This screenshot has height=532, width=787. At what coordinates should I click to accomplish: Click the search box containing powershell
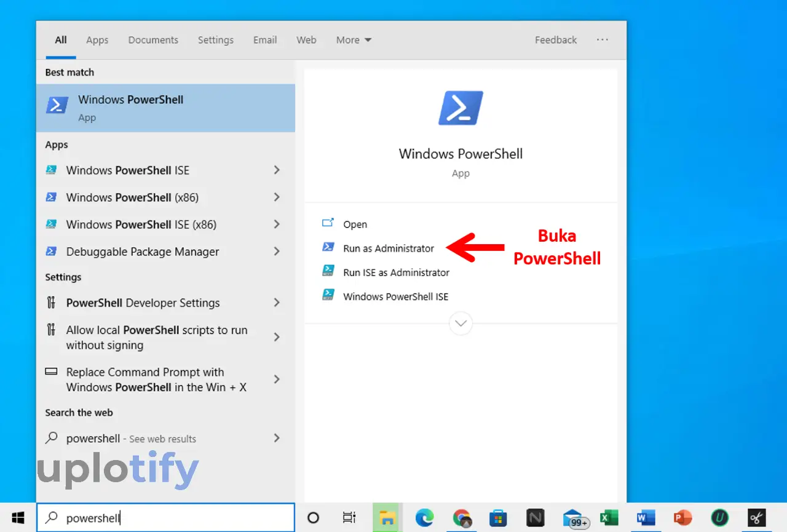(x=166, y=518)
